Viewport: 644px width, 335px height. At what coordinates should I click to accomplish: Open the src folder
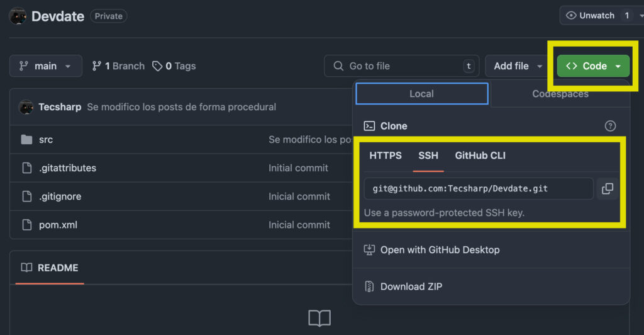(x=45, y=139)
